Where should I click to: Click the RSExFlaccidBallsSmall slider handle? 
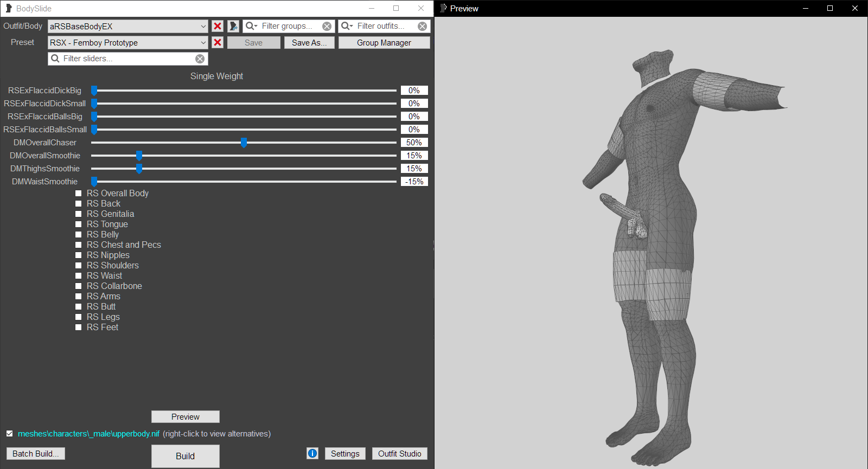pos(94,130)
